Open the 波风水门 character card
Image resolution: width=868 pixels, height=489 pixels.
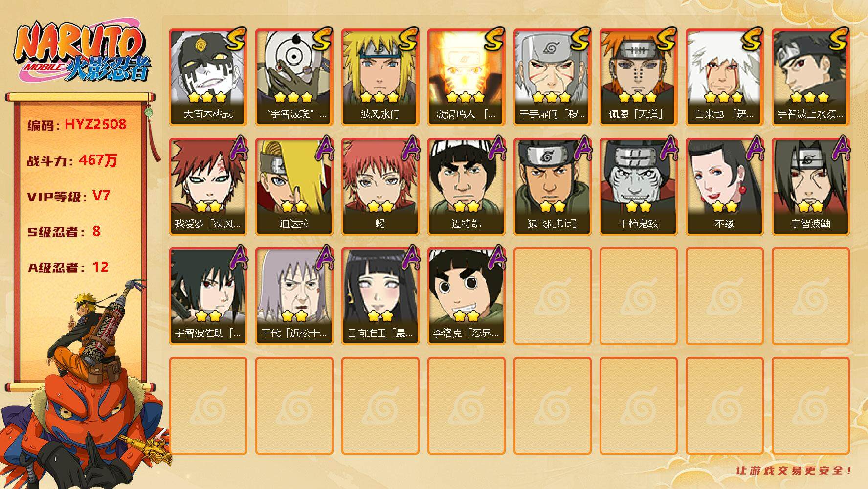pos(380,77)
